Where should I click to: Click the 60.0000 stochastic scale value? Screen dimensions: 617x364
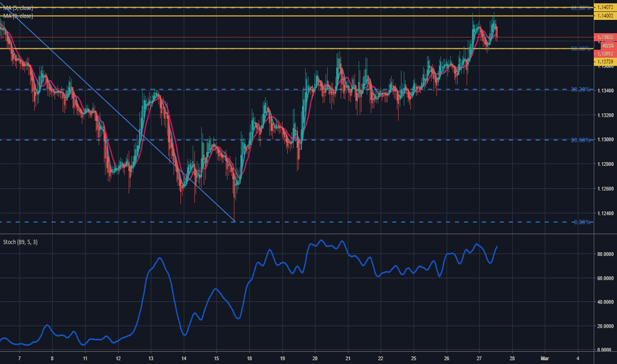pos(606,278)
